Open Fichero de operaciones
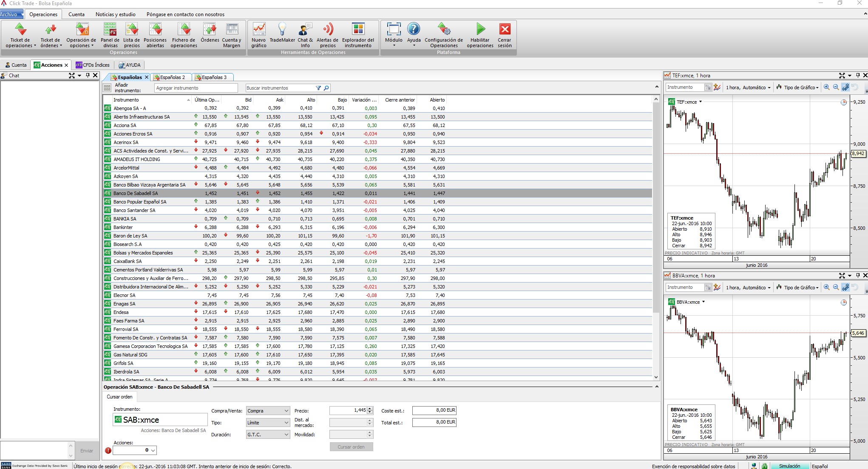868x469 pixels. (184, 35)
